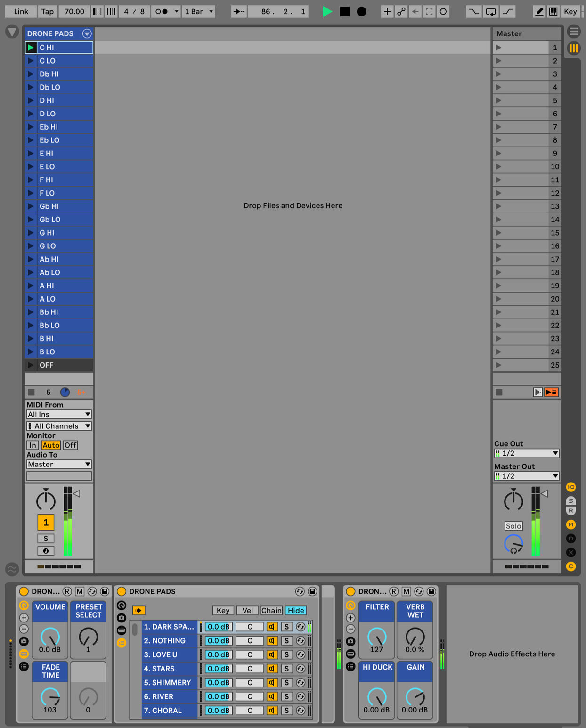Toggle the Draw Mode pencil icon

point(539,11)
